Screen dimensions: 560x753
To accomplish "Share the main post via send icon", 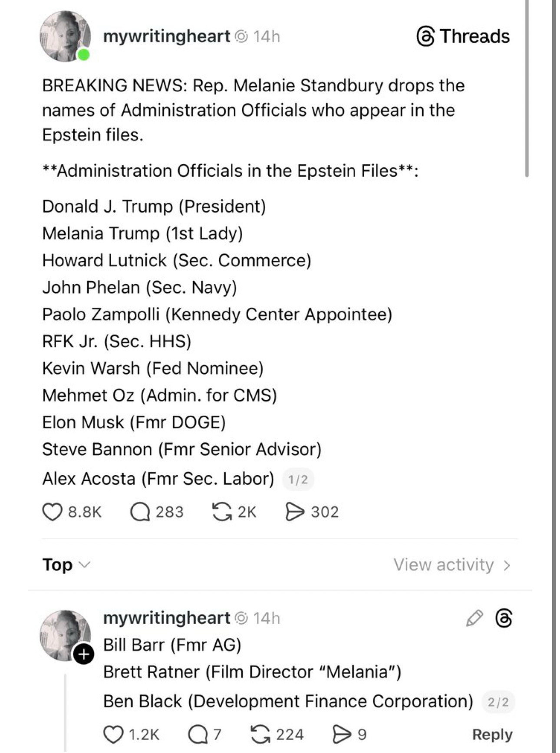I will (x=295, y=512).
